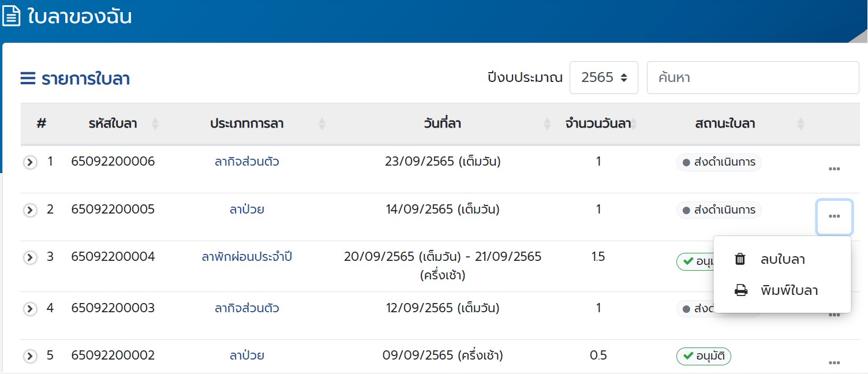Click the three-dot menu for leave 65092200005
This screenshot has height=374, width=868.
(834, 216)
